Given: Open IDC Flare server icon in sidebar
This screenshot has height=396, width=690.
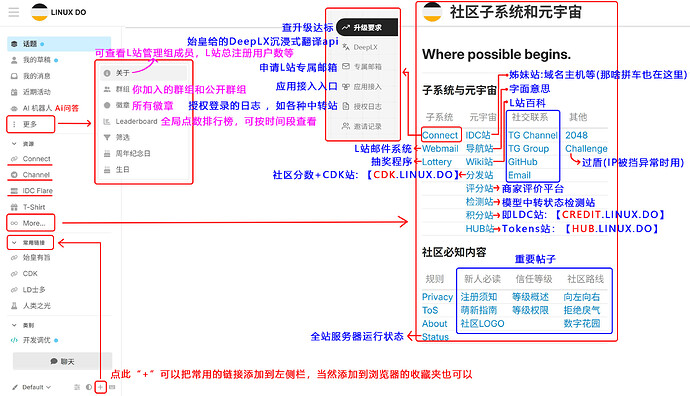Looking at the screenshot, I should 14,191.
